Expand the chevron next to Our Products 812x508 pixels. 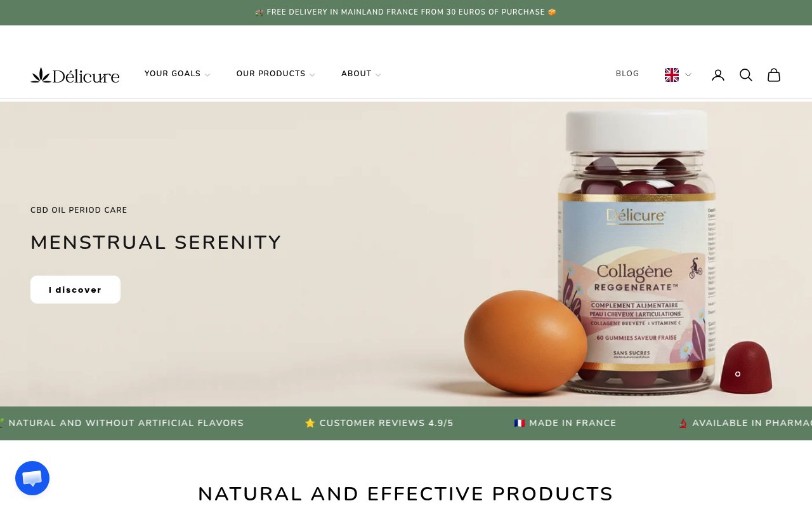(x=312, y=75)
